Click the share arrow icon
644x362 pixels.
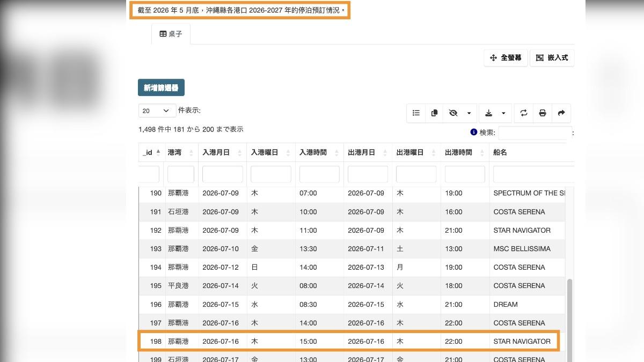[561, 113]
